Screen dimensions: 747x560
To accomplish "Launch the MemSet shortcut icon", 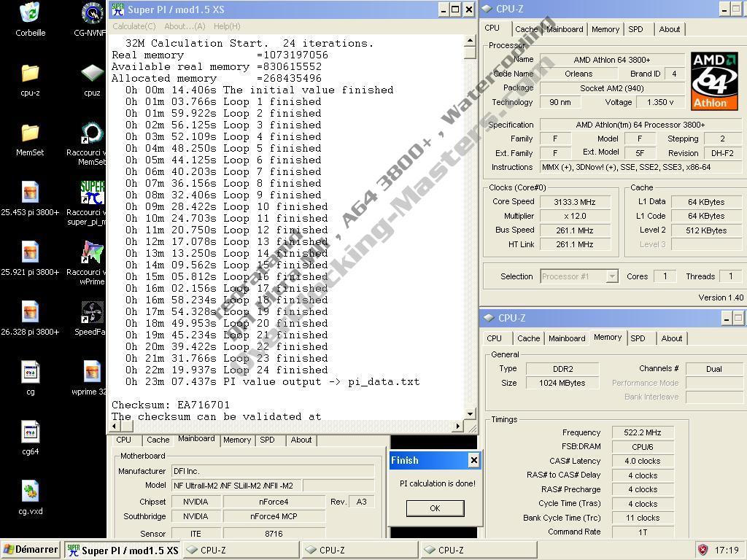I will click(92, 133).
